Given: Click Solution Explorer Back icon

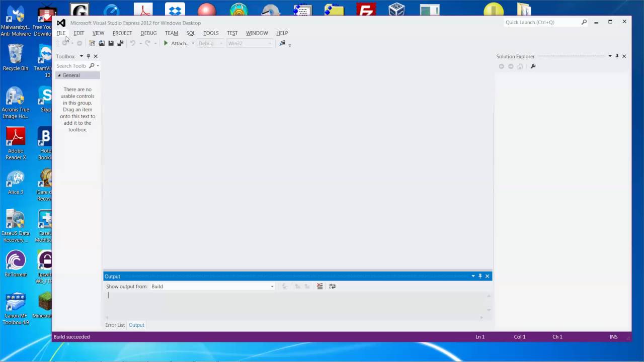Looking at the screenshot, I should click(501, 66).
